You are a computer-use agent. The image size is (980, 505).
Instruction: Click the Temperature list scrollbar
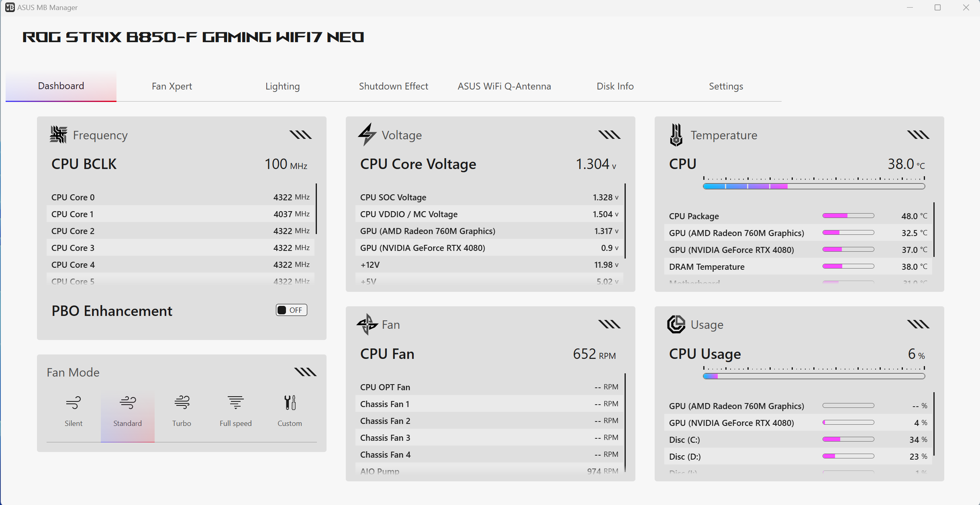[x=934, y=230]
